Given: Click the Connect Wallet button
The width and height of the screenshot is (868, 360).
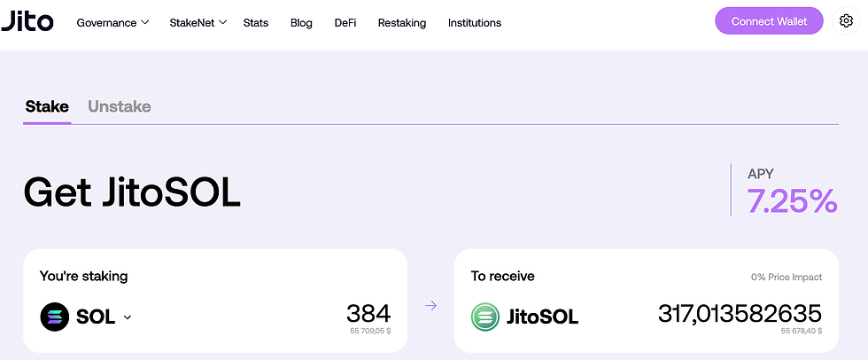Looking at the screenshot, I should pos(769,21).
